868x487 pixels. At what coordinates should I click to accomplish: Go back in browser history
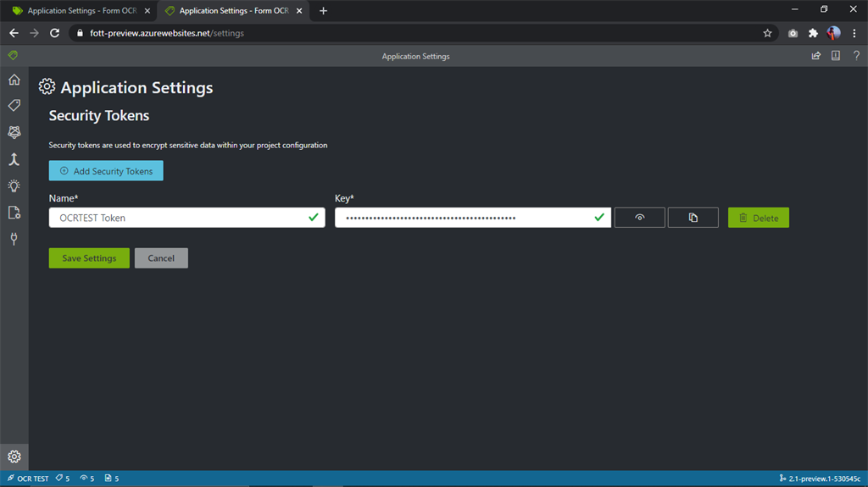pyautogui.click(x=14, y=33)
